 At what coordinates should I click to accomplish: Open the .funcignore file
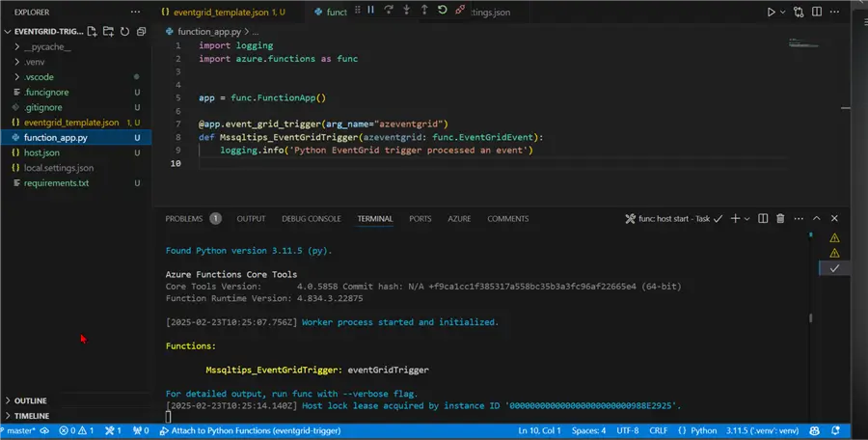pos(76,92)
